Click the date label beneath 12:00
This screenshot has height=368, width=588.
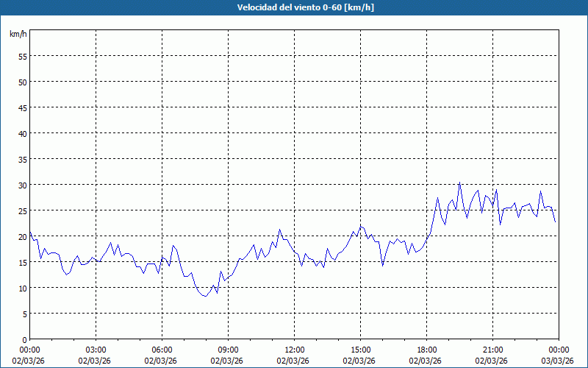click(294, 361)
